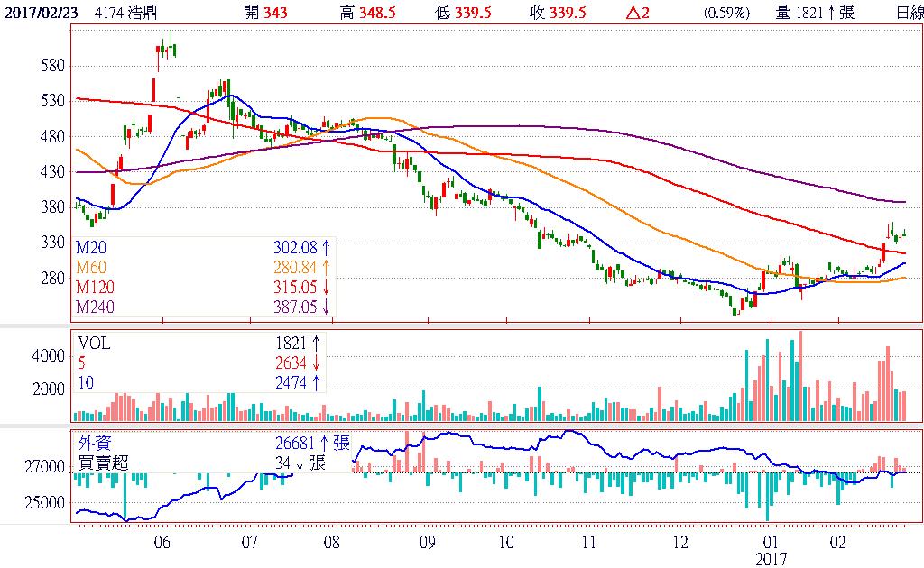
Task: Click the down arrow beside 5-day volume 2634
Action: (x=317, y=363)
